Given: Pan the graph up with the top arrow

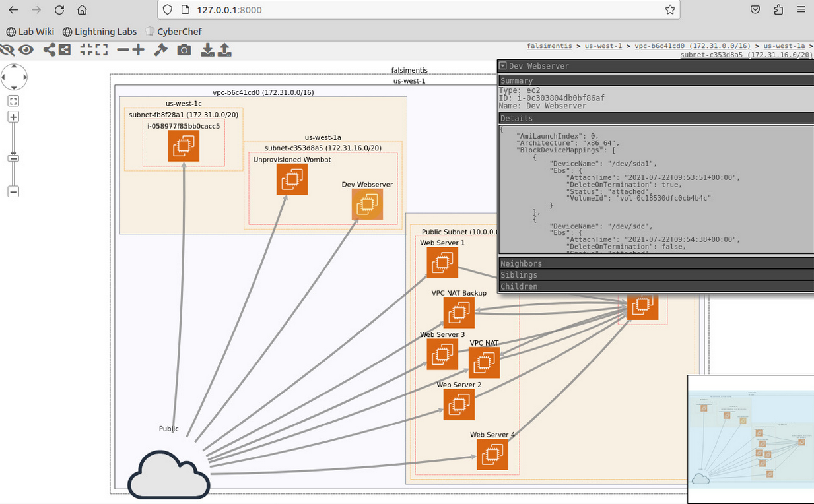Looking at the screenshot, I should pos(14,67).
